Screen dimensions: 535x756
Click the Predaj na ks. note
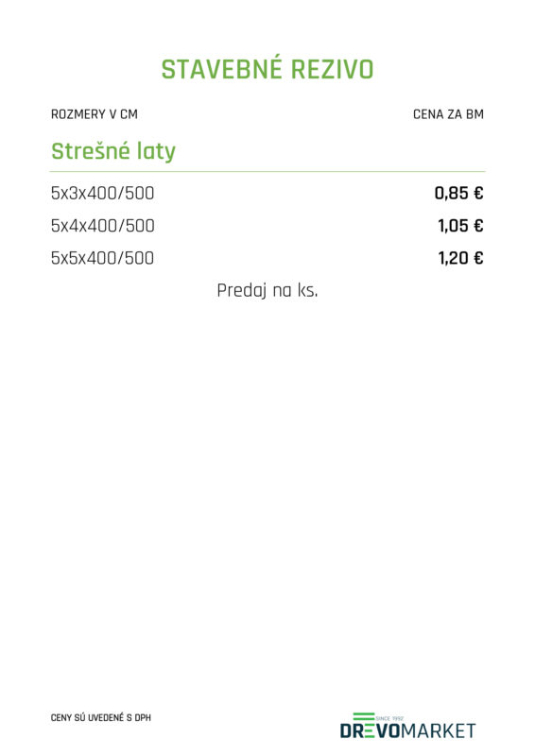click(267, 291)
